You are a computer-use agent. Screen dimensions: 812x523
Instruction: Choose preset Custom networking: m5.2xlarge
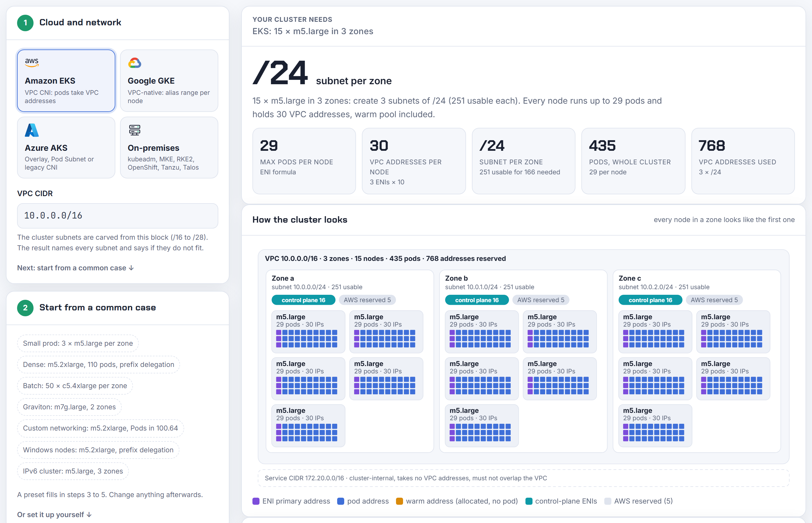point(100,428)
